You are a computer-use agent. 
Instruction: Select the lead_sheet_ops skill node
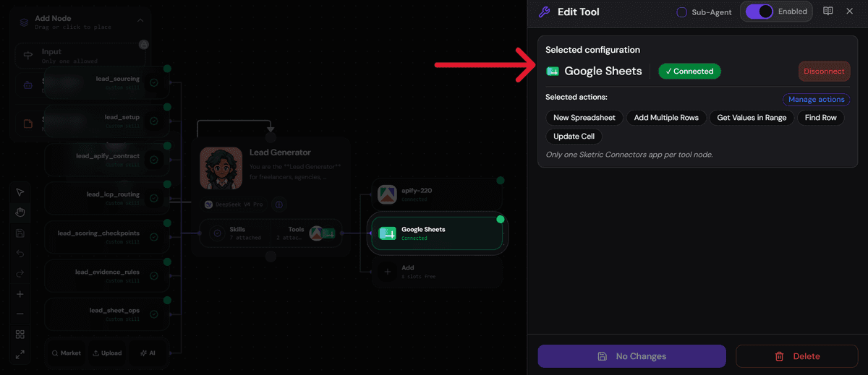(106, 314)
